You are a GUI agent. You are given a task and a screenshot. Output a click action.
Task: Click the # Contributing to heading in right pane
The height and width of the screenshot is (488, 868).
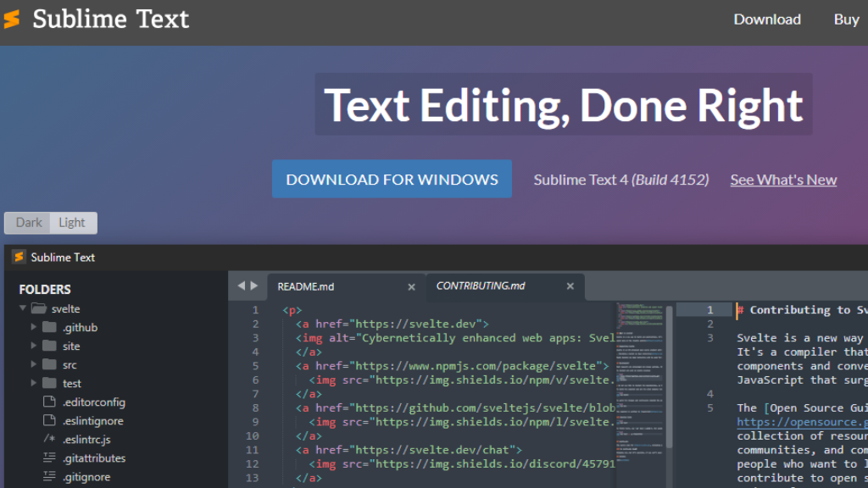(x=801, y=310)
